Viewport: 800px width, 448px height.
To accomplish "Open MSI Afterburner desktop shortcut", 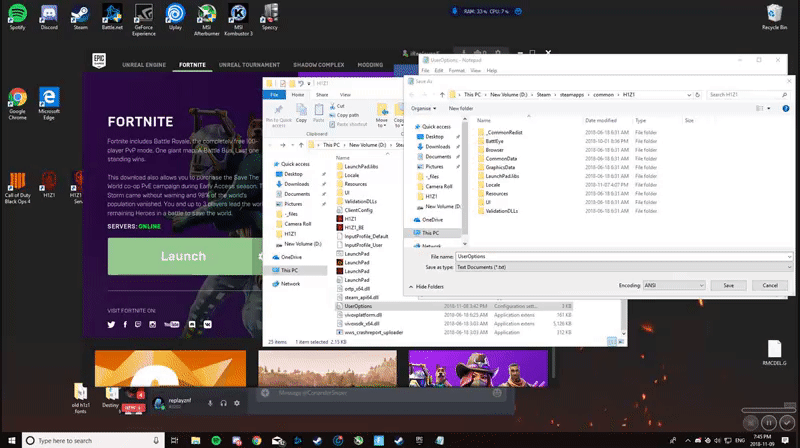I will (x=207, y=19).
